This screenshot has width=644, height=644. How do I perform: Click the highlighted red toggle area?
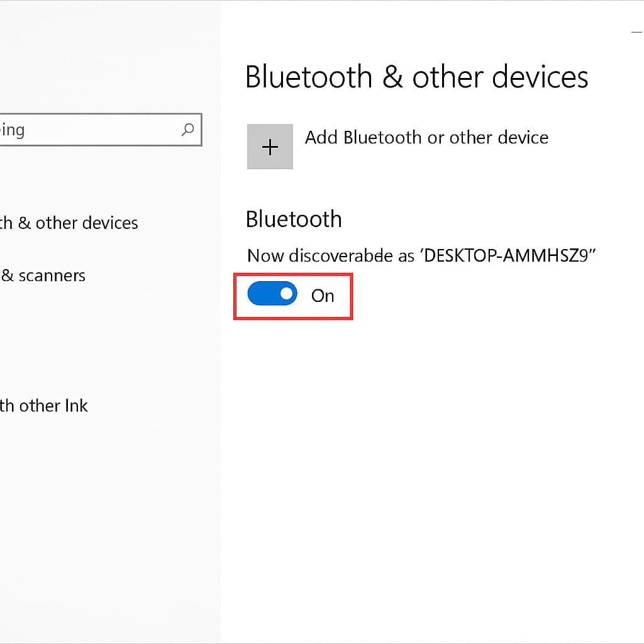[x=293, y=294]
